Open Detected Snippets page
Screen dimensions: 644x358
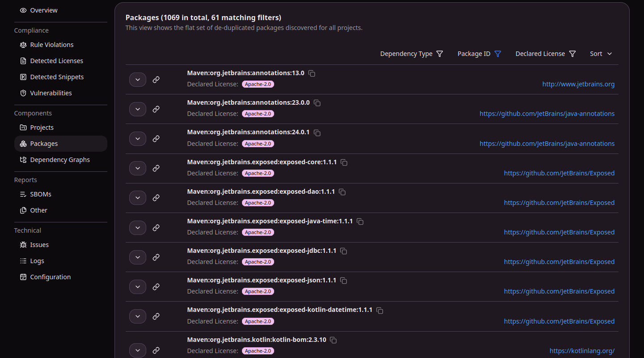click(61, 77)
